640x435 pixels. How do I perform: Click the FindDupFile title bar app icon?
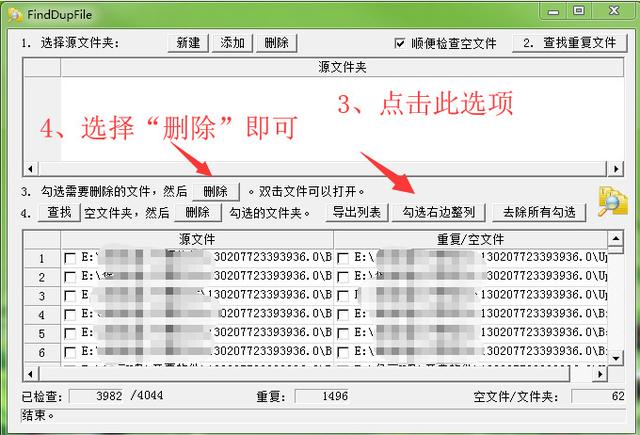click(15, 15)
